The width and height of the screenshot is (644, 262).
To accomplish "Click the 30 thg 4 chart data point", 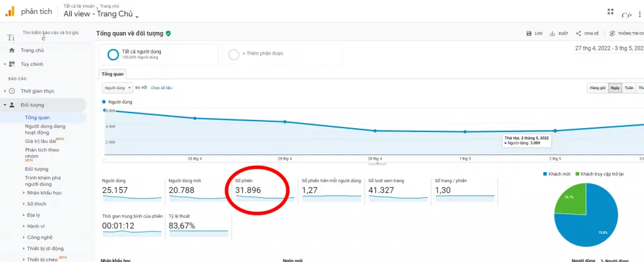I will pos(375,131).
